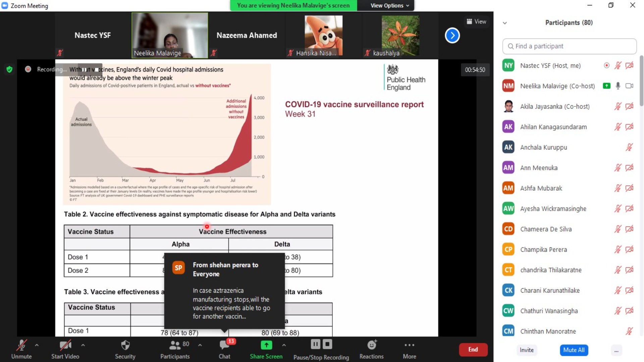Collapse the Participants panel chevron
The width and height of the screenshot is (644, 362).
[505, 23]
